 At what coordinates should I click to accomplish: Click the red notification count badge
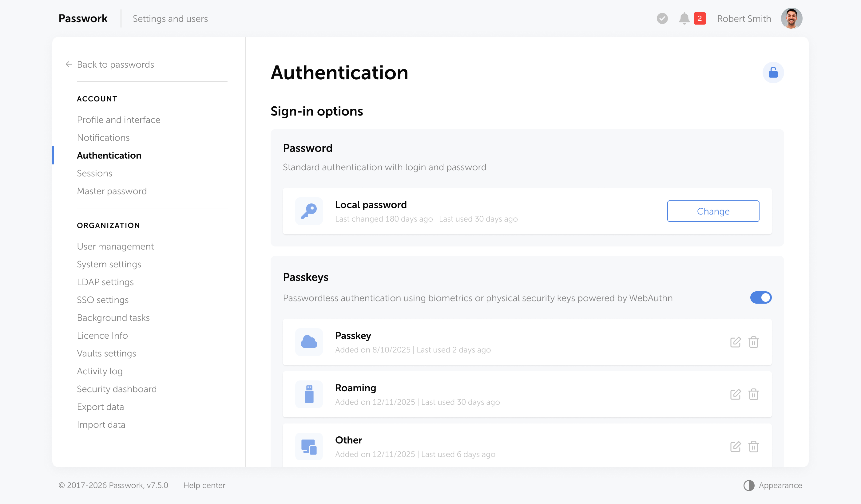point(699,18)
